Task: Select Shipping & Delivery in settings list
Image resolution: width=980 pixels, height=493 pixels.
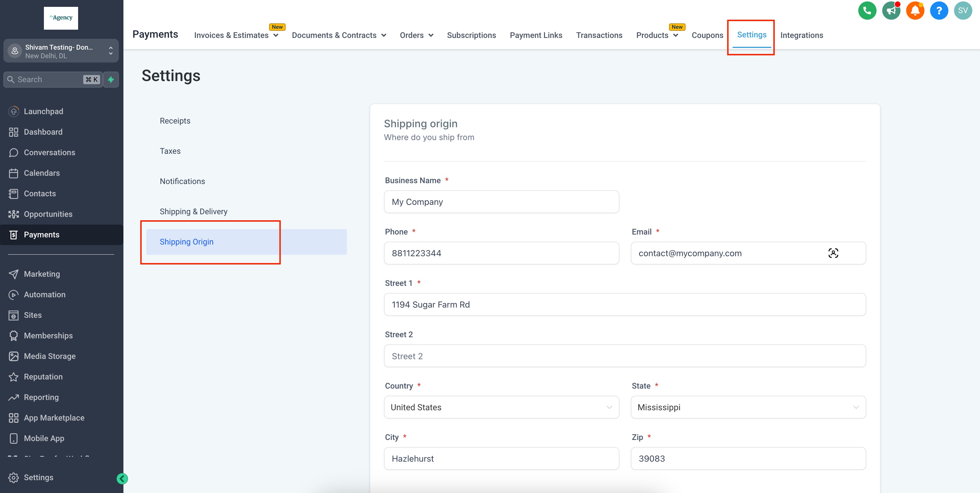Action: [193, 211]
